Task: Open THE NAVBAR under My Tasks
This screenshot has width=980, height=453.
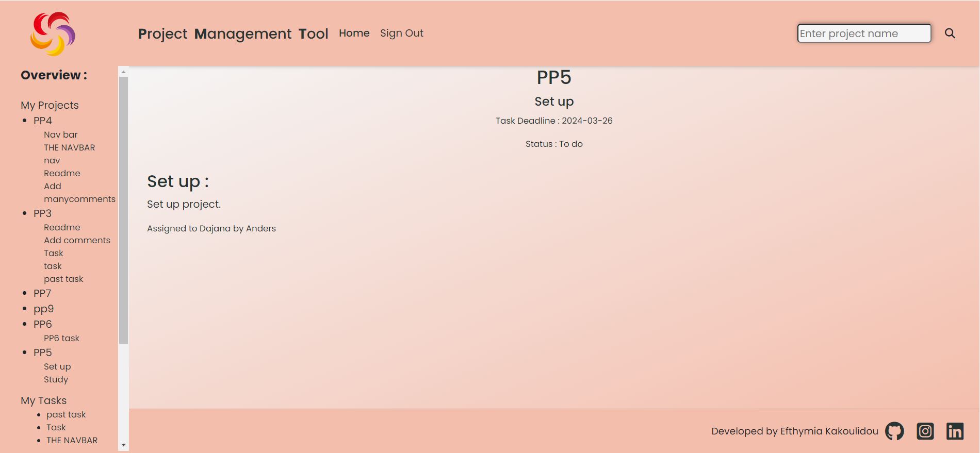Action: [x=72, y=440]
